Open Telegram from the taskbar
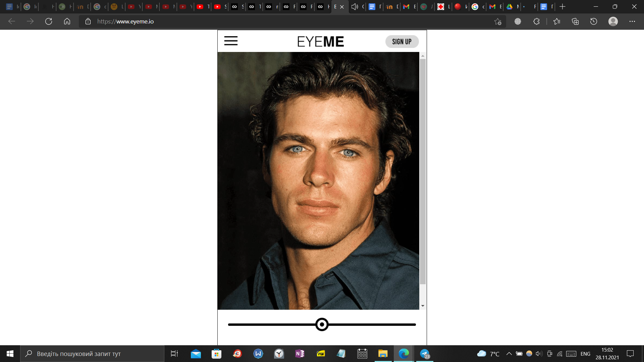 (x=425, y=354)
